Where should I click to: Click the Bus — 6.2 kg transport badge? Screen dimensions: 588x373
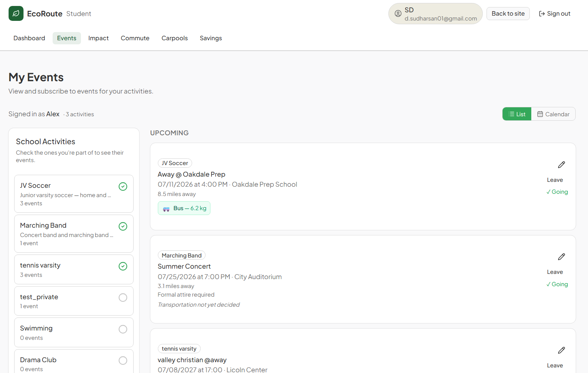[x=184, y=208]
